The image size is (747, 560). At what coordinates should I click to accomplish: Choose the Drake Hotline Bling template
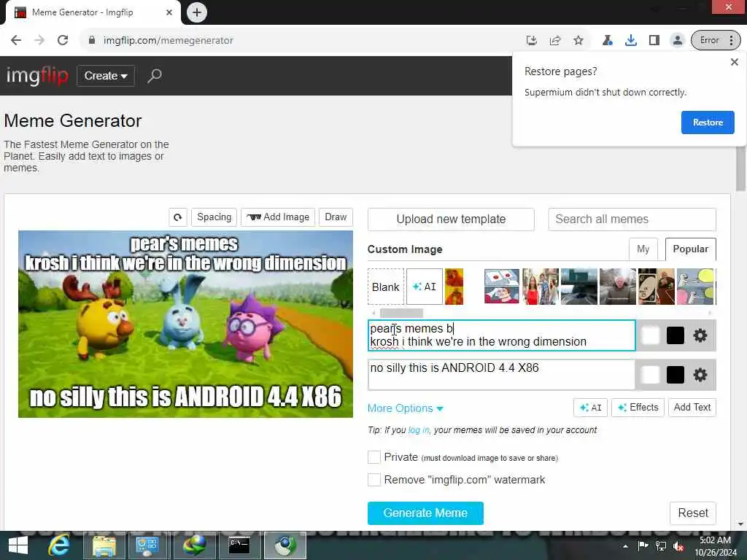click(x=454, y=287)
